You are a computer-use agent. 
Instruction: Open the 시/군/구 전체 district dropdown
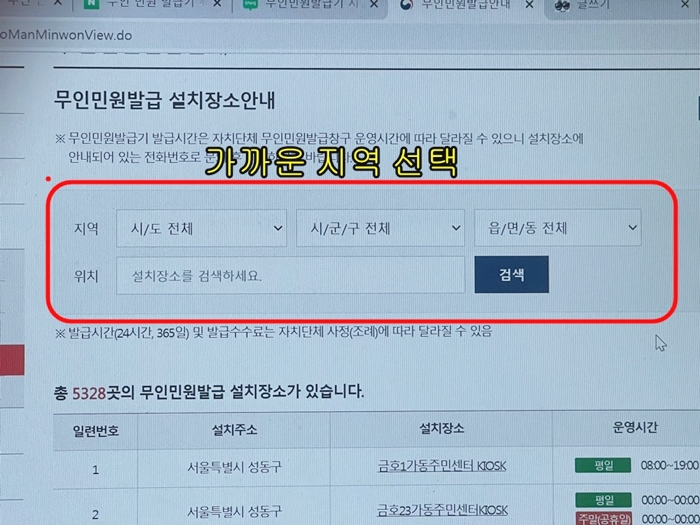pos(380,228)
